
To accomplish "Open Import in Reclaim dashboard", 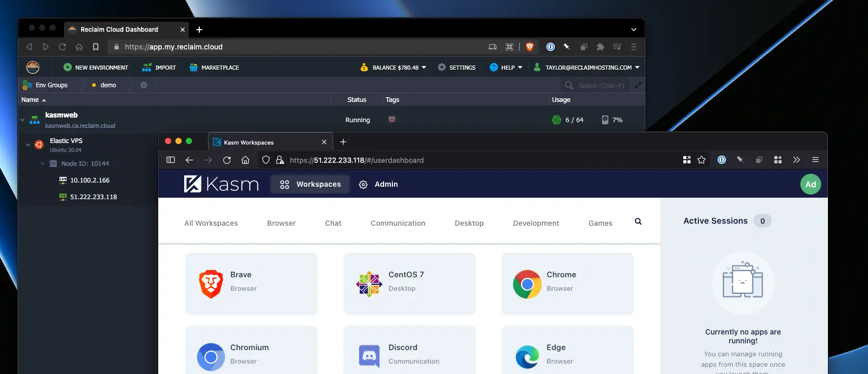I will pyautogui.click(x=159, y=68).
